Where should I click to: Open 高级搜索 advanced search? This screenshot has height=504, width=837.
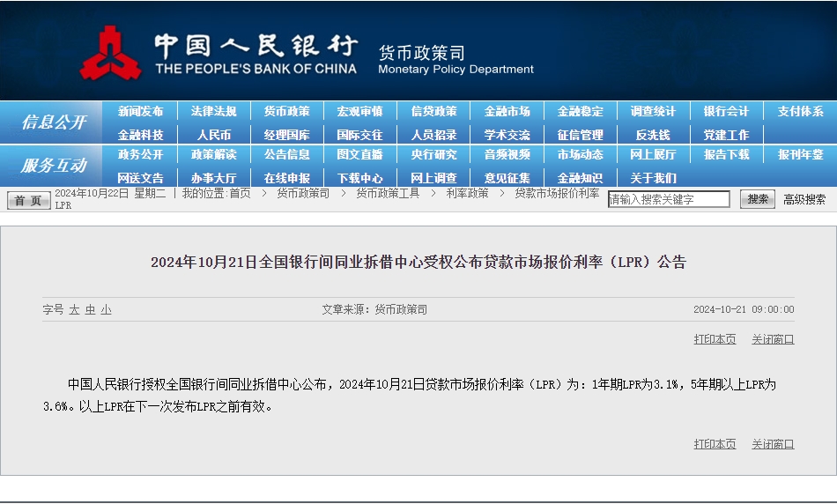[804, 199]
